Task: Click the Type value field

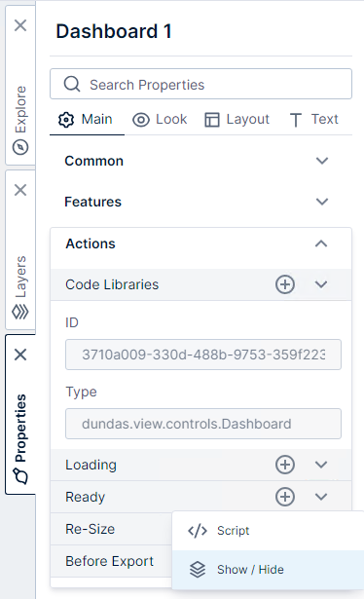Action: [x=203, y=424]
